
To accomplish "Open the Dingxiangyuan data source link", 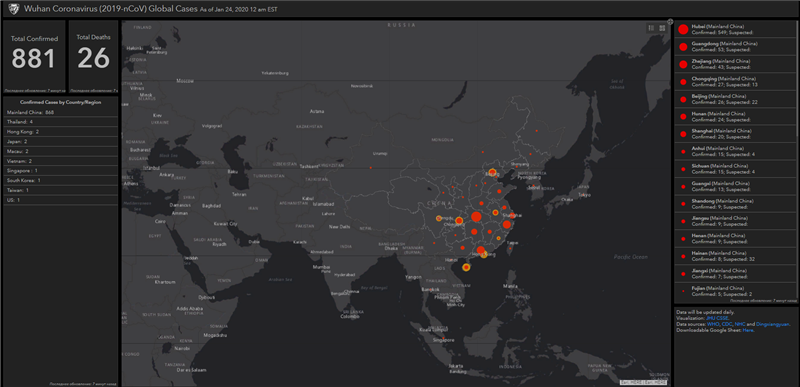I will [772, 324].
